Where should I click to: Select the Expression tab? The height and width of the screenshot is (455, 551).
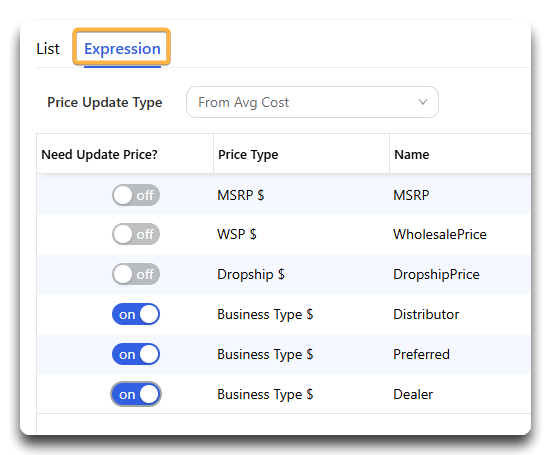[122, 49]
